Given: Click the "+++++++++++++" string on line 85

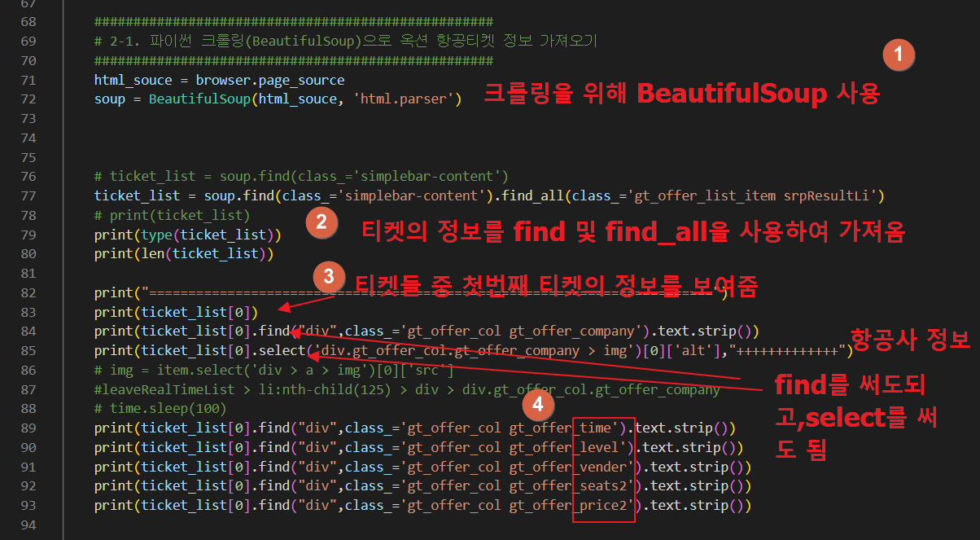Looking at the screenshot, I should [787, 350].
